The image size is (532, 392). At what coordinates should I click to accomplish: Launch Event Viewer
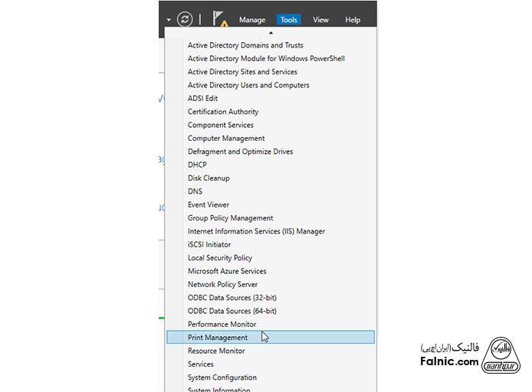[x=209, y=205]
